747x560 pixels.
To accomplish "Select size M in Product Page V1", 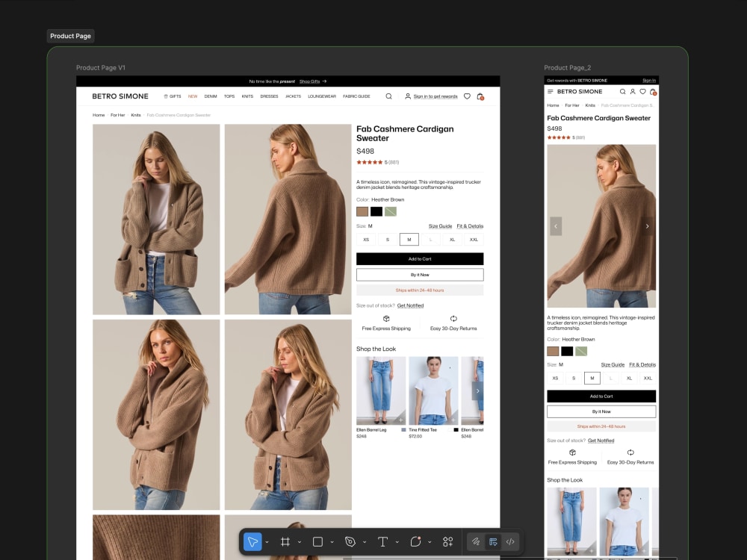I will pos(409,240).
